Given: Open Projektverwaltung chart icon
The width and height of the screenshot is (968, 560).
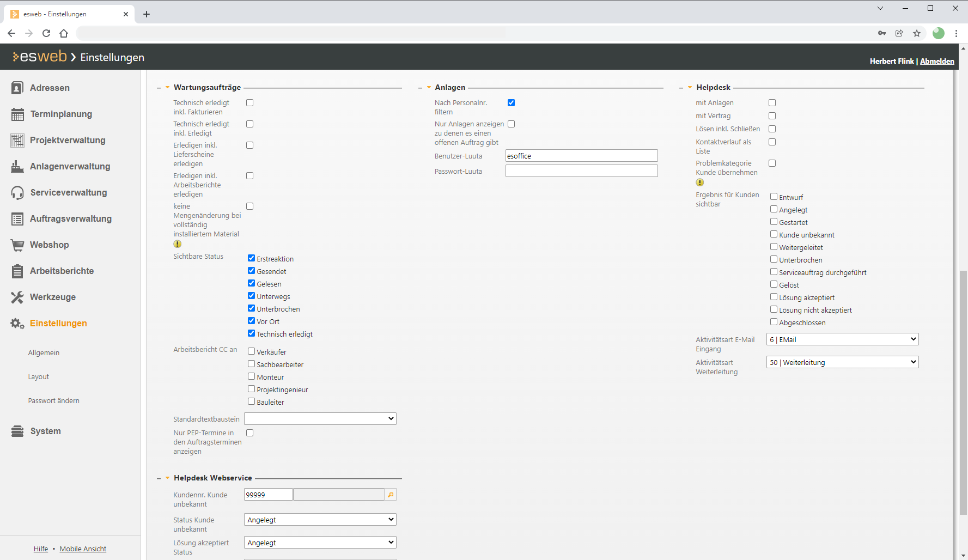Looking at the screenshot, I should point(17,140).
